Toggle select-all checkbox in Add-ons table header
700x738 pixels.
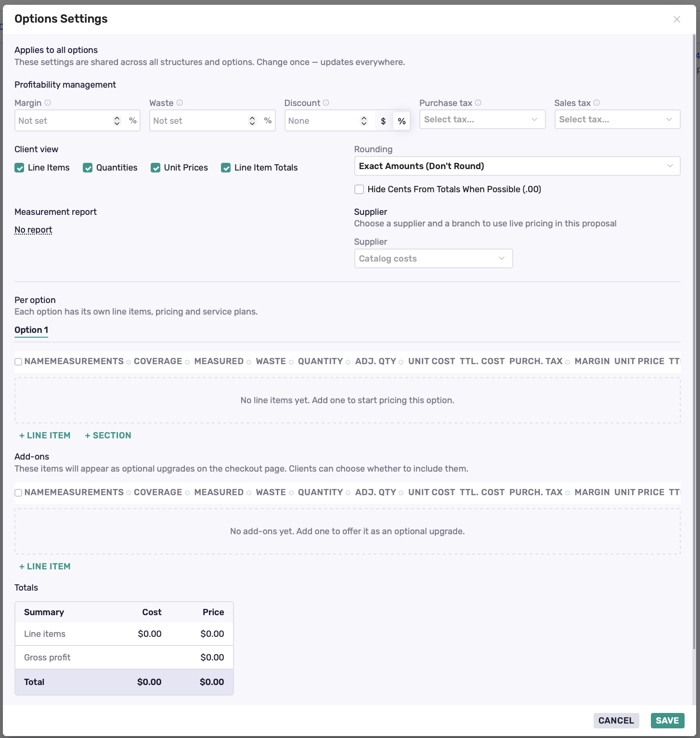pyautogui.click(x=18, y=493)
